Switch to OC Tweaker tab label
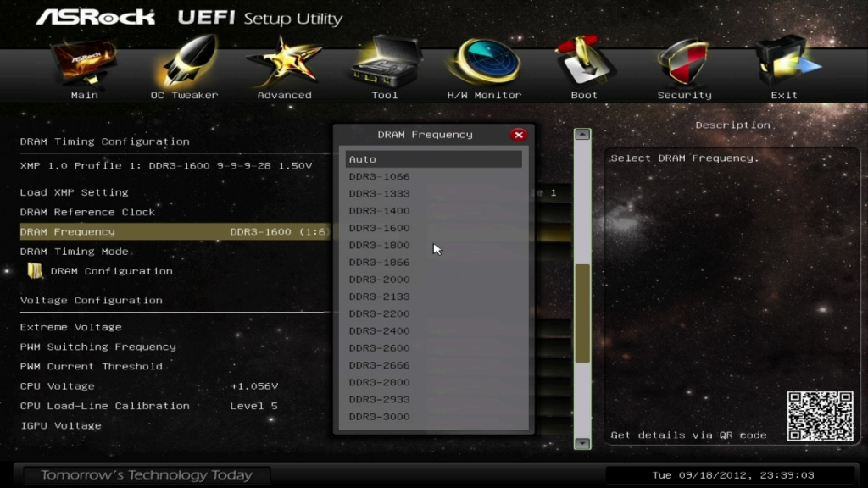Image resolution: width=868 pixels, height=488 pixels. (x=184, y=95)
